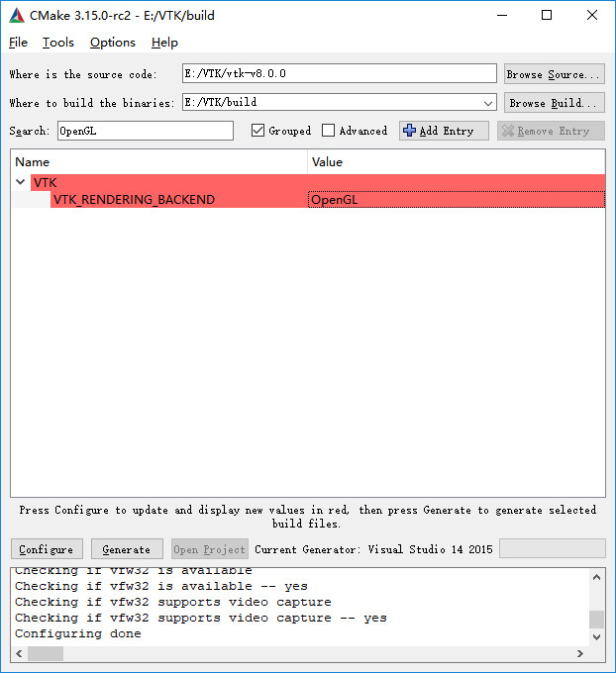Minimize the CMake window

click(x=502, y=16)
